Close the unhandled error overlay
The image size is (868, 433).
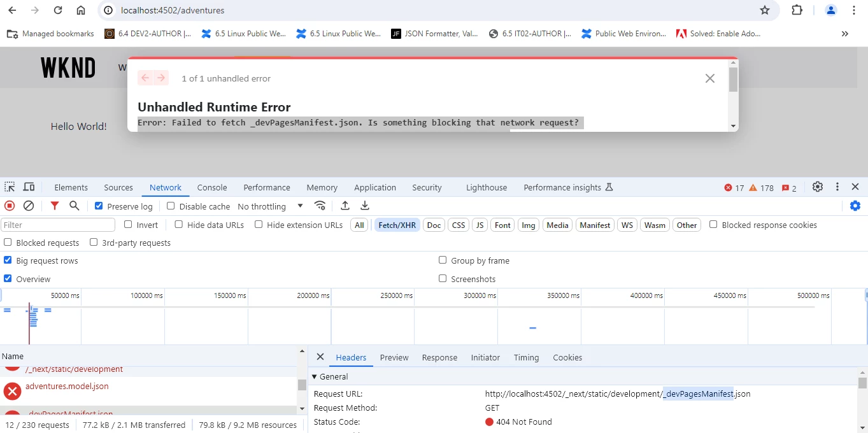coord(710,78)
